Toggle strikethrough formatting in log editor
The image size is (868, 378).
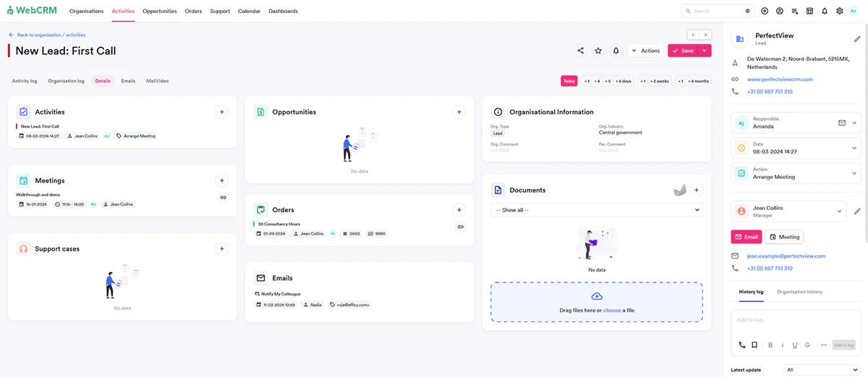point(807,345)
